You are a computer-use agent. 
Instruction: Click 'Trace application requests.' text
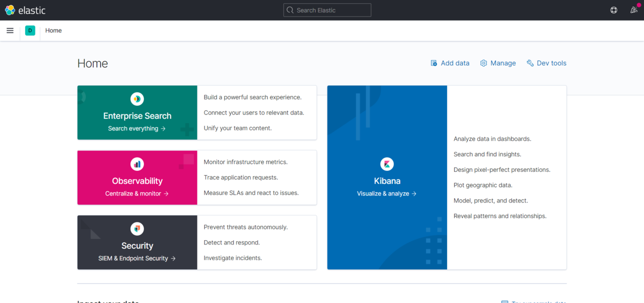coord(241,178)
